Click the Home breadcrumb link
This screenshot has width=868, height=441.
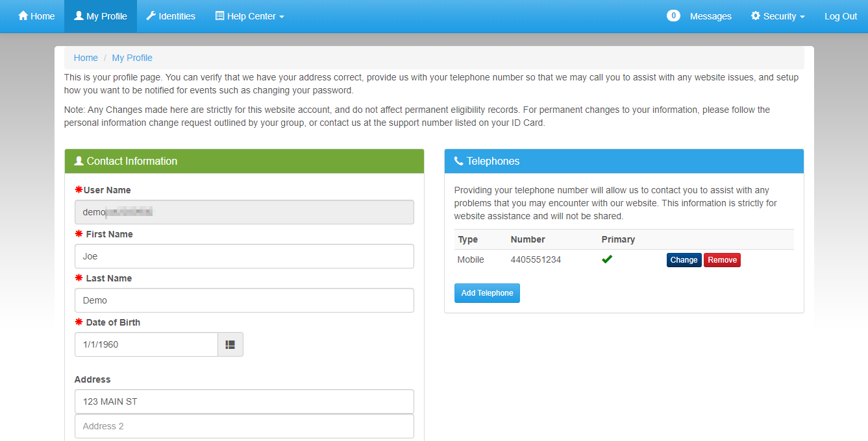86,58
